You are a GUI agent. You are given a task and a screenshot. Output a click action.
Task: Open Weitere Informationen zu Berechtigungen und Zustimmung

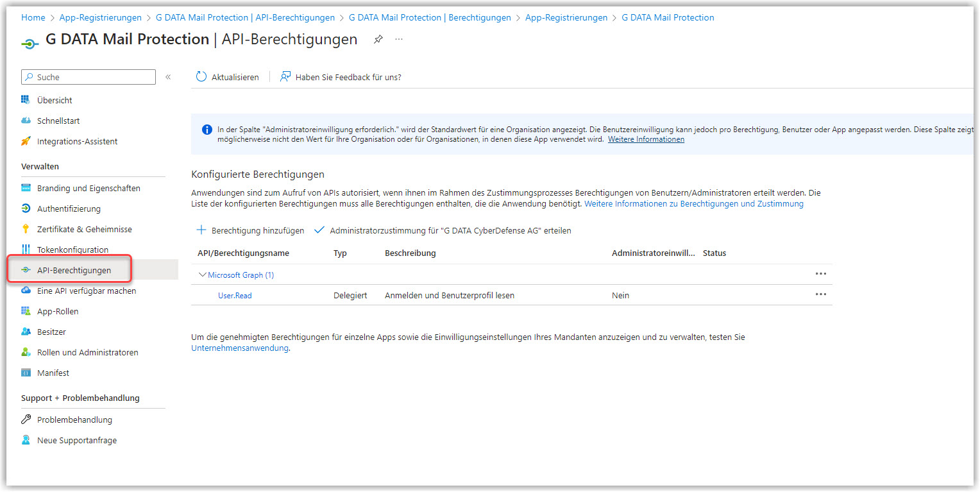(694, 204)
